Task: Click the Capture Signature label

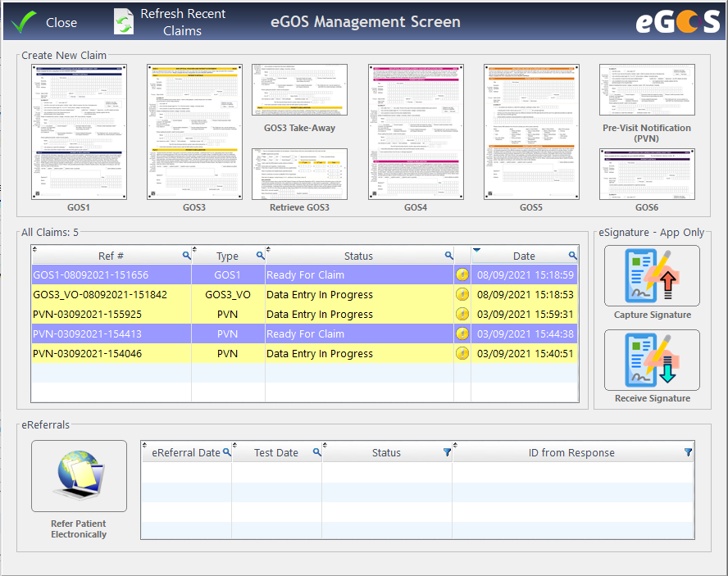Action: coord(653,315)
